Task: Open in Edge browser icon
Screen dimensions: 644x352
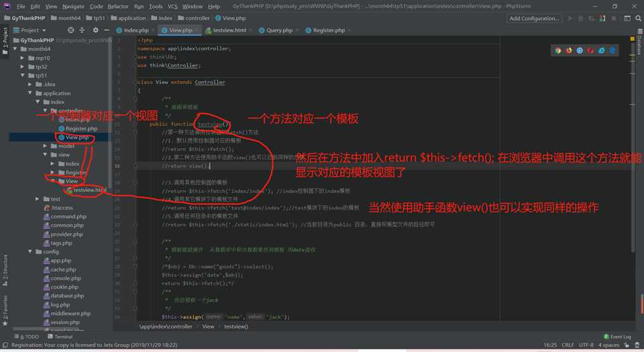Action: coord(612,50)
